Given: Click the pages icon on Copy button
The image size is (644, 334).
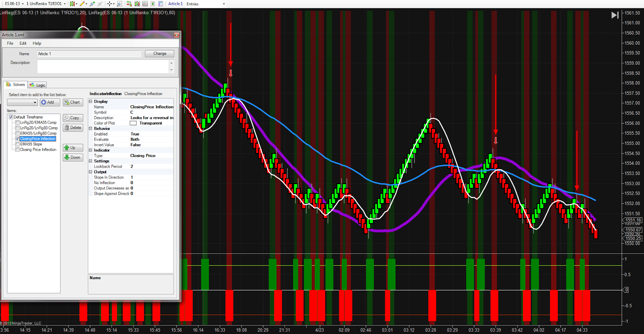Looking at the screenshot, I should (66, 118).
